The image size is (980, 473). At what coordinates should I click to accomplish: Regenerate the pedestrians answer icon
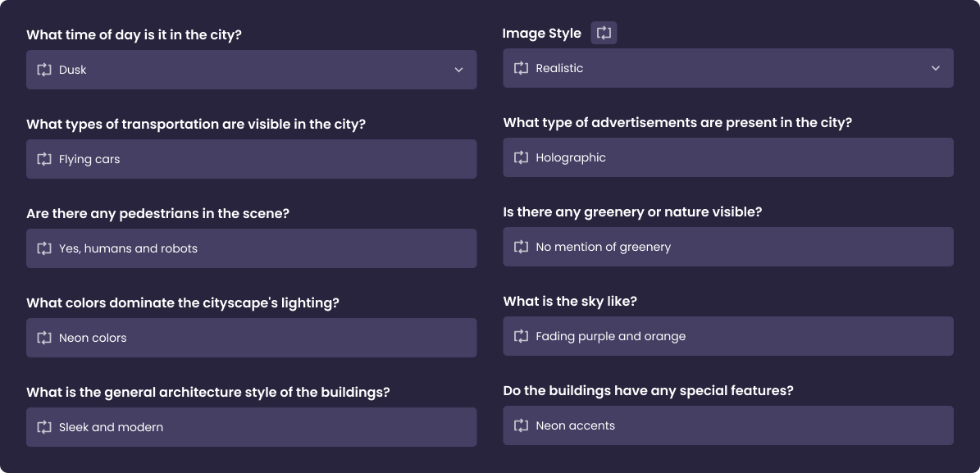pyautogui.click(x=44, y=248)
